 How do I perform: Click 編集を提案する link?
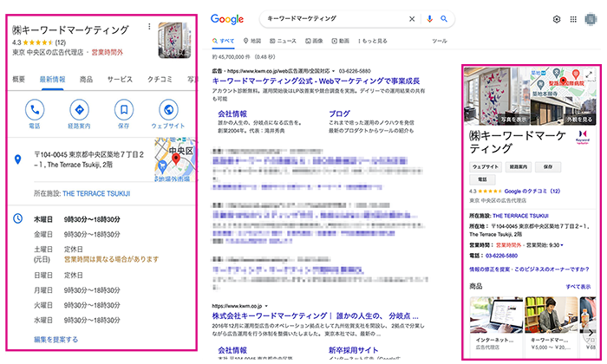pos(55,340)
